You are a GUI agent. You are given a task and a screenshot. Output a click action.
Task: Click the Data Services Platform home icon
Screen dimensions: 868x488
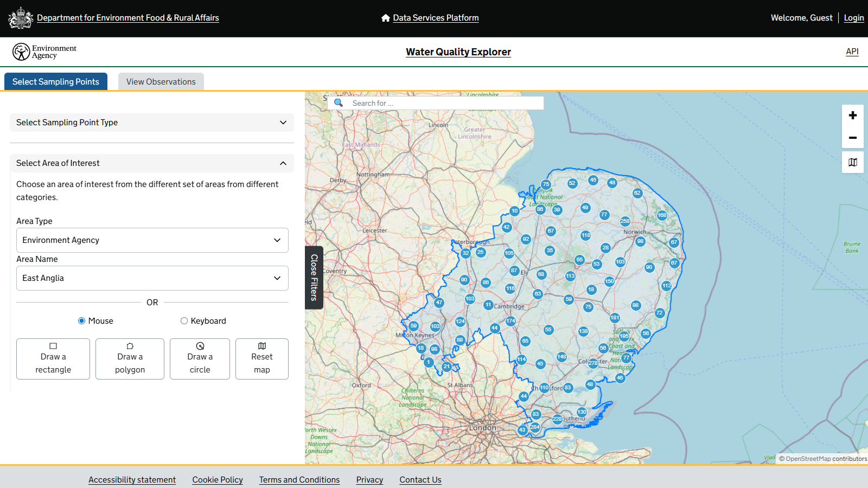click(386, 18)
